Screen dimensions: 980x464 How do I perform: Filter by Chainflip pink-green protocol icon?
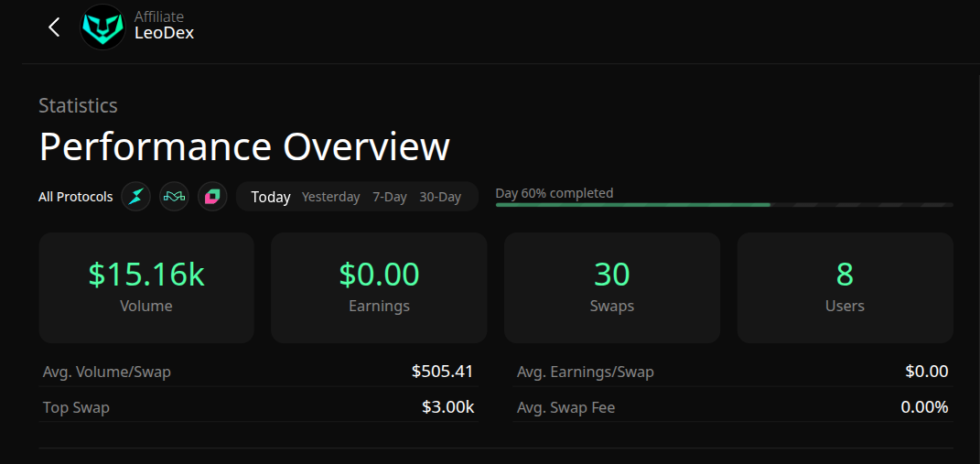pyautogui.click(x=212, y=196)
